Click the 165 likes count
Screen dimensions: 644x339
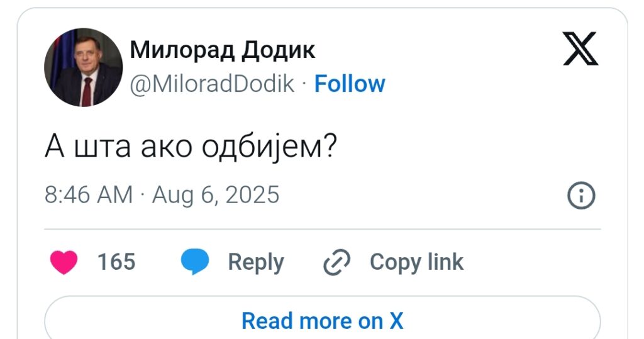tap(116, 262)
